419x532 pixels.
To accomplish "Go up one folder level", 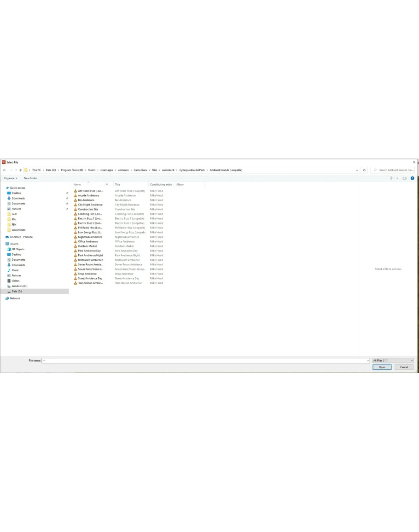I will (x=20, y=170).
